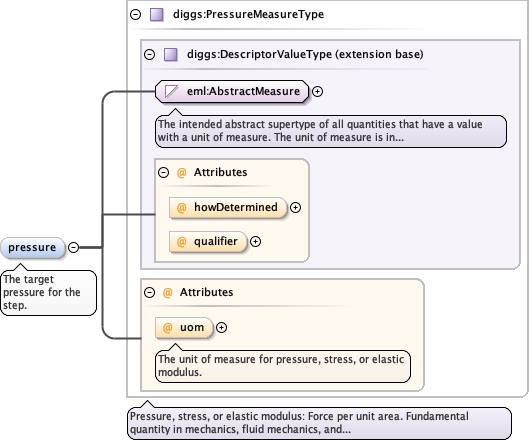Click the purple square icon beside diggs:DescriptorValueType
Viewport: 530px width, 443px height.
171,54
